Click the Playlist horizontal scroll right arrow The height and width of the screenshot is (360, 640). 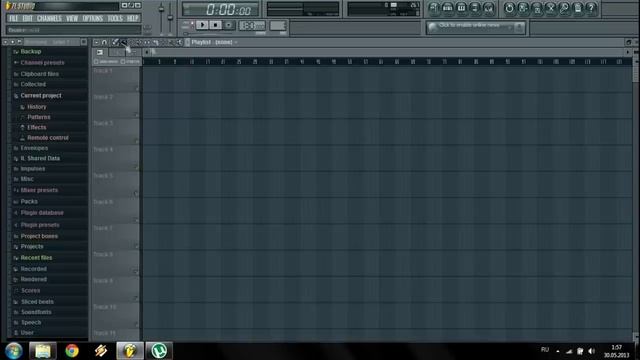click(x=628, y=52)
